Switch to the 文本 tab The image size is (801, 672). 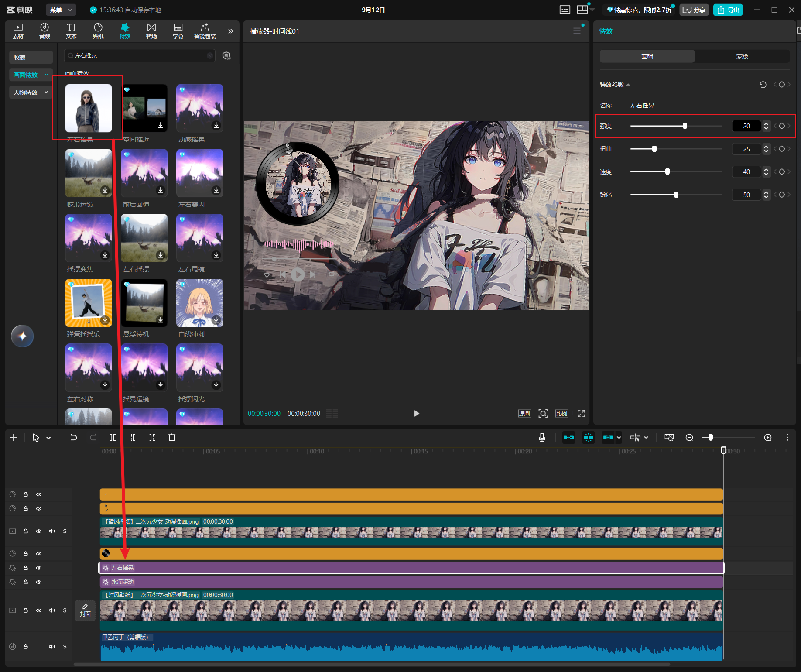pos(71,31)
